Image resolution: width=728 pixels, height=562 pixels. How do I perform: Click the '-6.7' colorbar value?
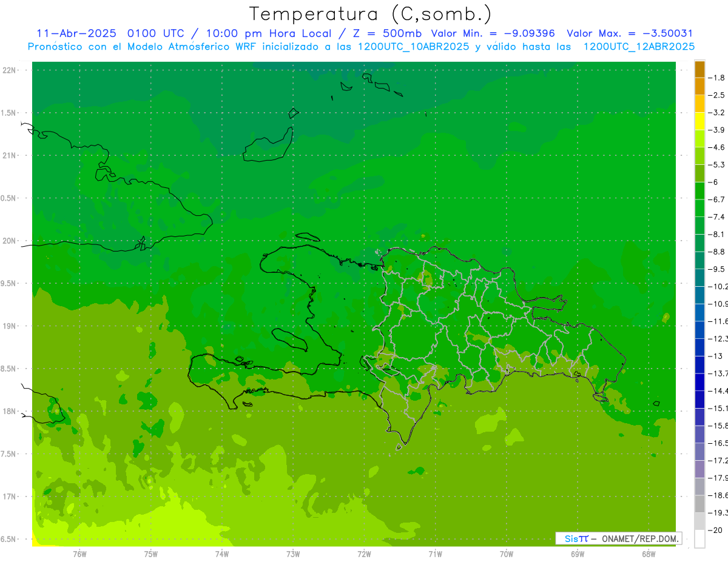[x=717, y=199]
